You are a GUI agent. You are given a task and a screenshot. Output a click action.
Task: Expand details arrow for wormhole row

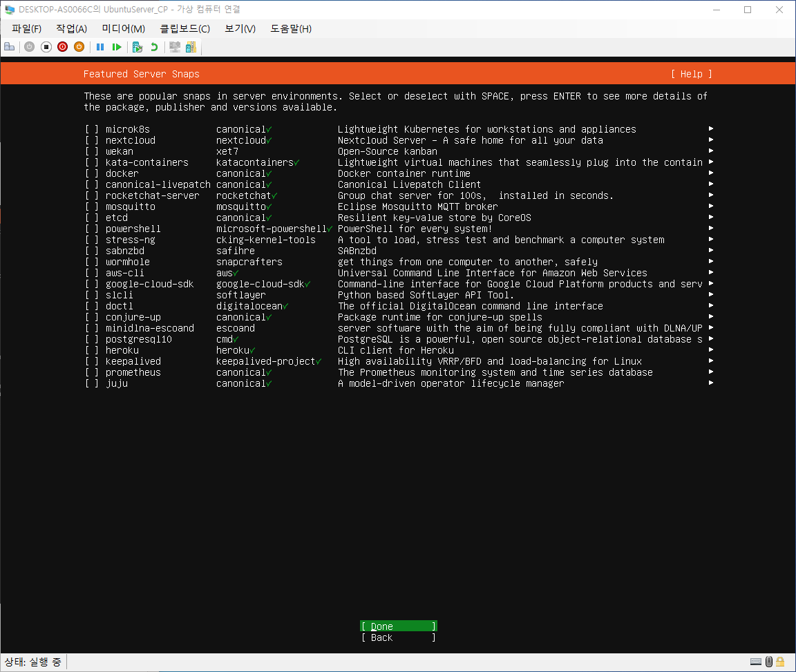pos(711,261)
